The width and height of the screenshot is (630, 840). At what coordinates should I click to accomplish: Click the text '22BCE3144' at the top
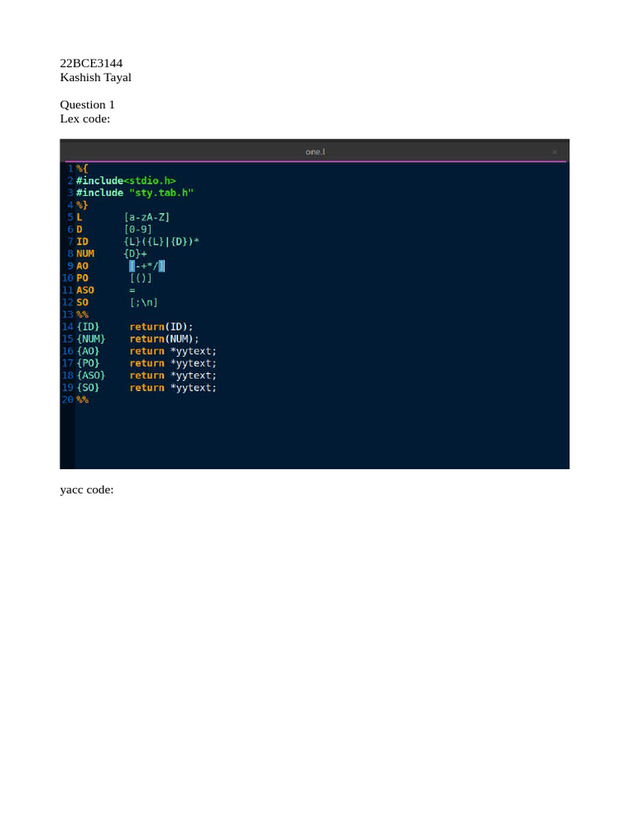(x=91, y=63)
